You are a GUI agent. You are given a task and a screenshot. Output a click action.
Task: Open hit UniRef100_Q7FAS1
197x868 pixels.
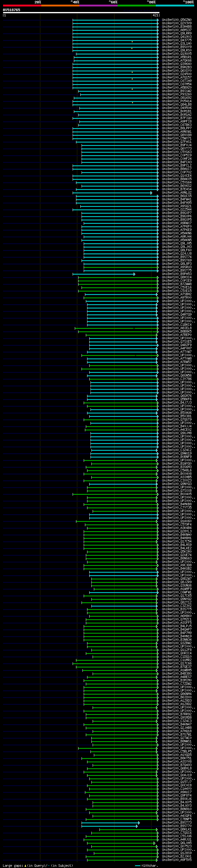(x=177, y=142)
